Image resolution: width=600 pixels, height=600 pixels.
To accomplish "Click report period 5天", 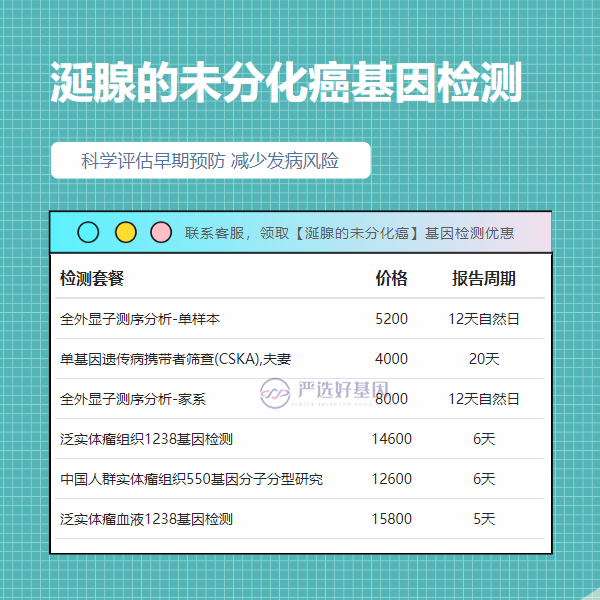I will point(484,519).
